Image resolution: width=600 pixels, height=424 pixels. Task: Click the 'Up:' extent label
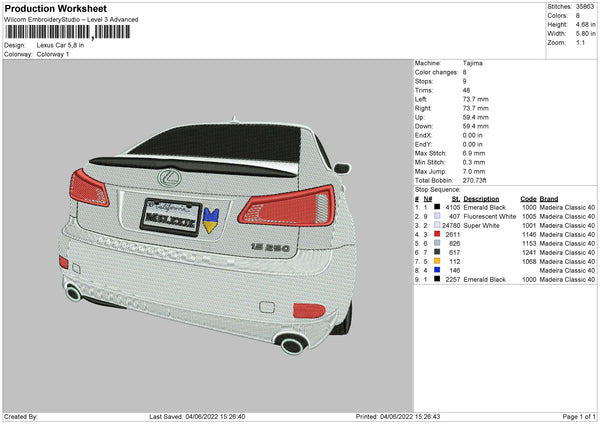(x=419, y=117)
